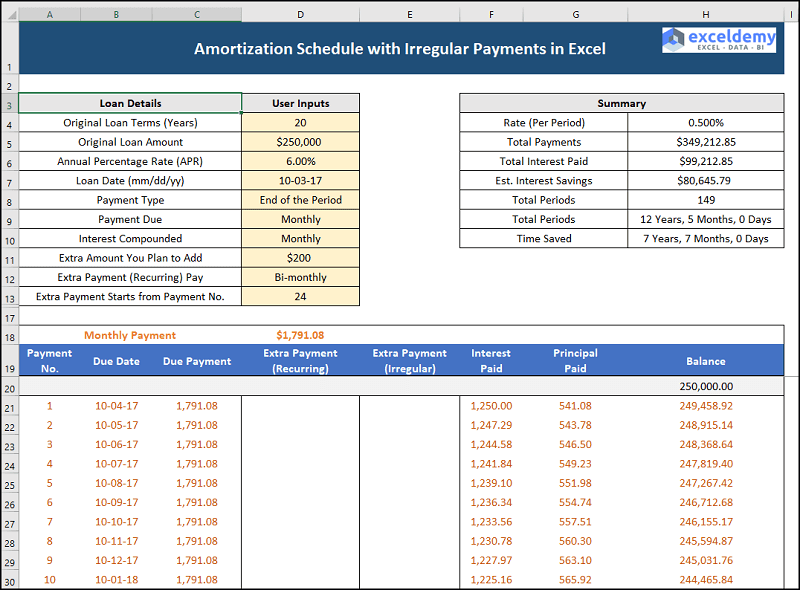Click the select-all corner triangle
Screen dimensions: 800x590
10,14
